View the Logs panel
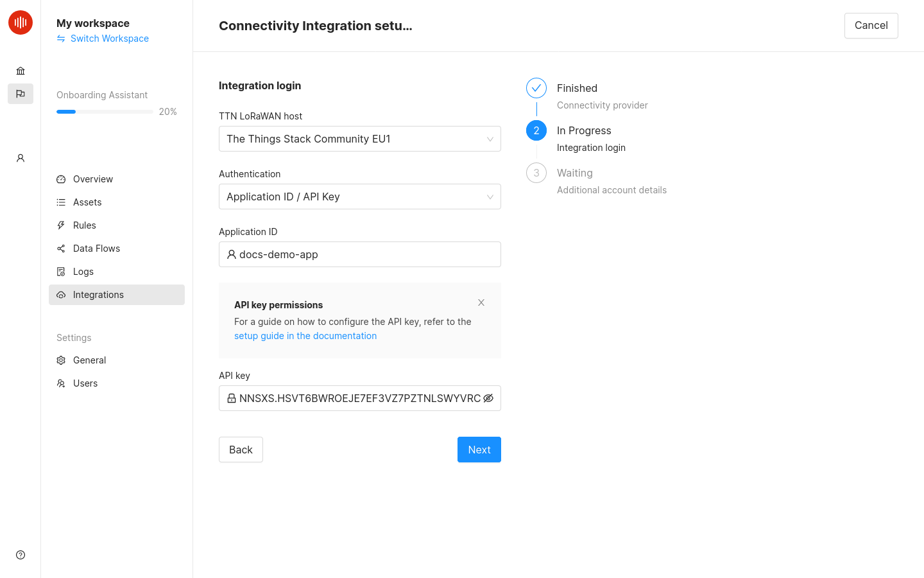This screenshot has width=924, height=578. click(x=83, y=271)
